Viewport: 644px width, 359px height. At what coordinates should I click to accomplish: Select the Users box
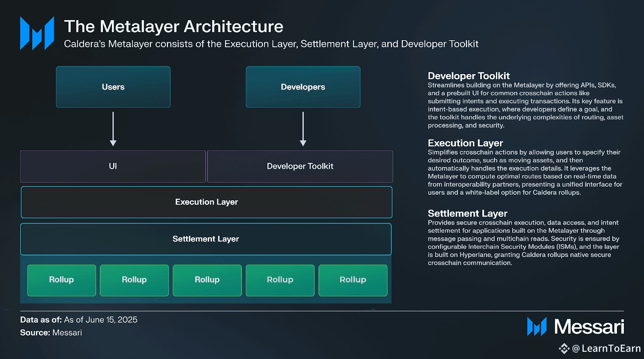[113, 87]
